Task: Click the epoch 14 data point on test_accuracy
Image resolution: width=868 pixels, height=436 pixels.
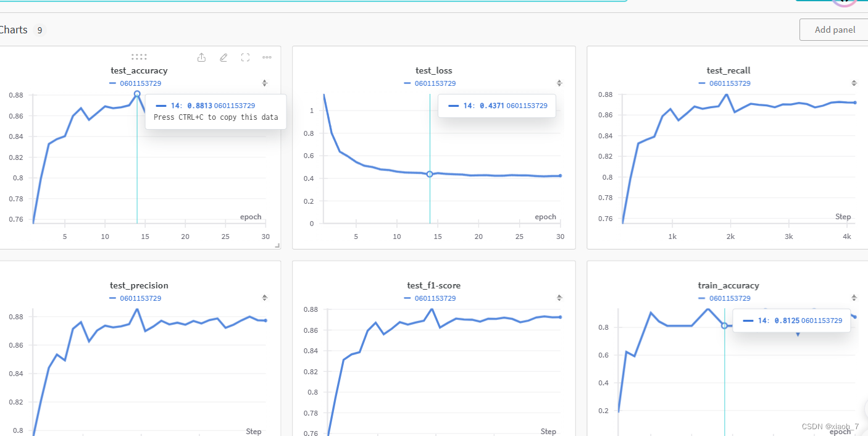Action: tap(137, 94)
